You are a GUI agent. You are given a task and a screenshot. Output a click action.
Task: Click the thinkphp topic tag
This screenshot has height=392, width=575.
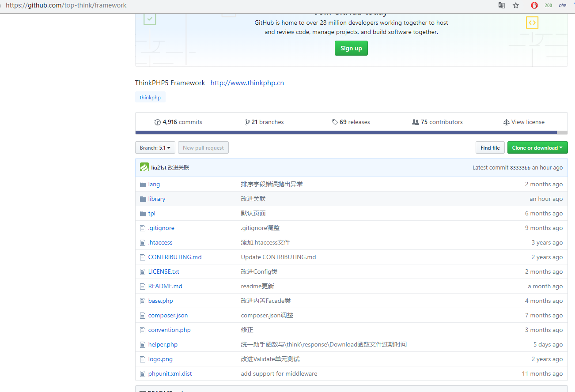point(150,98)
